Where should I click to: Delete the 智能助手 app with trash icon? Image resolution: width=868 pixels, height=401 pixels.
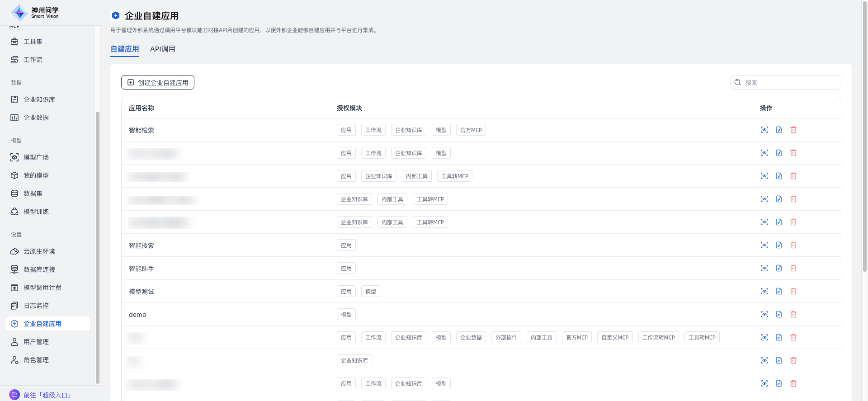coord(793,269)
